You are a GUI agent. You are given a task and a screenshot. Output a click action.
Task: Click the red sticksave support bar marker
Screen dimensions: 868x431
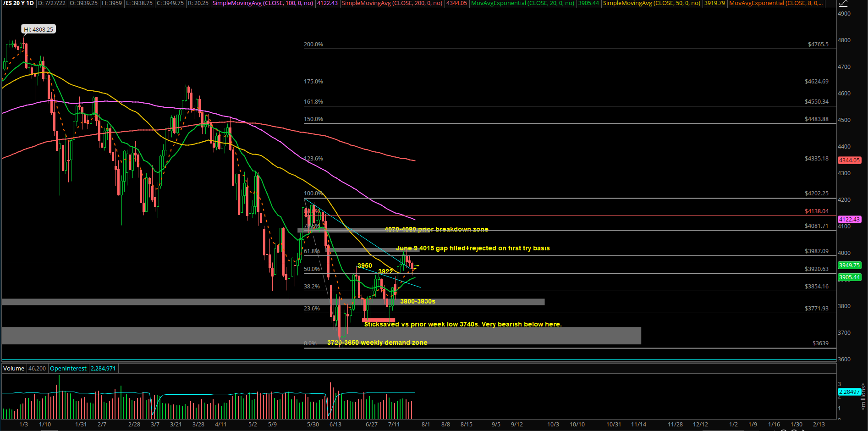point(378,320)
